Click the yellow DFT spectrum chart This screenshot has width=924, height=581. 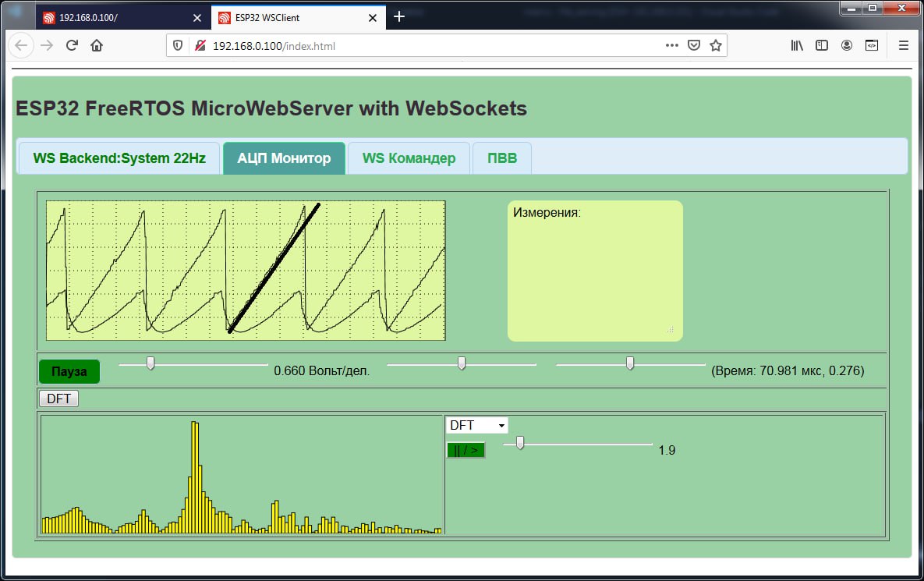coord(242,475)
